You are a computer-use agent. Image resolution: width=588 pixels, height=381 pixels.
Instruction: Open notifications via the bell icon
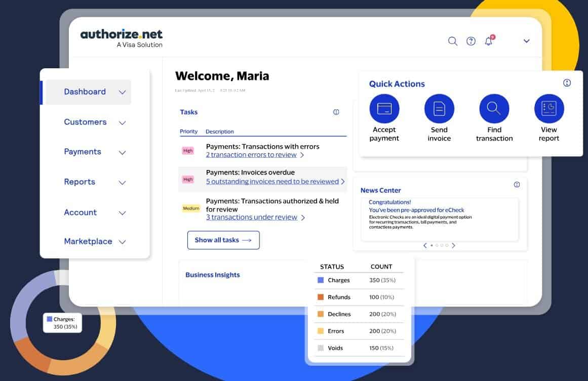488,41
